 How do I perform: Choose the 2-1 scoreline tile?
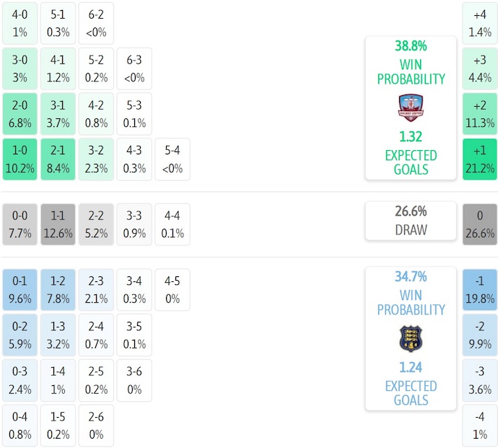(x=58, y=159)
